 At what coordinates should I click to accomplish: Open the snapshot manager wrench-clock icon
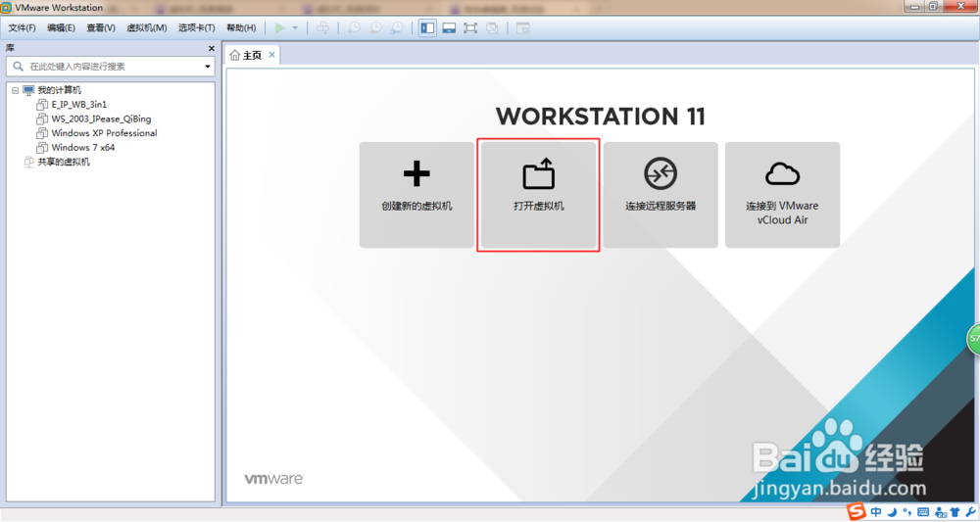pyautogui.click(x=397, y=28)
